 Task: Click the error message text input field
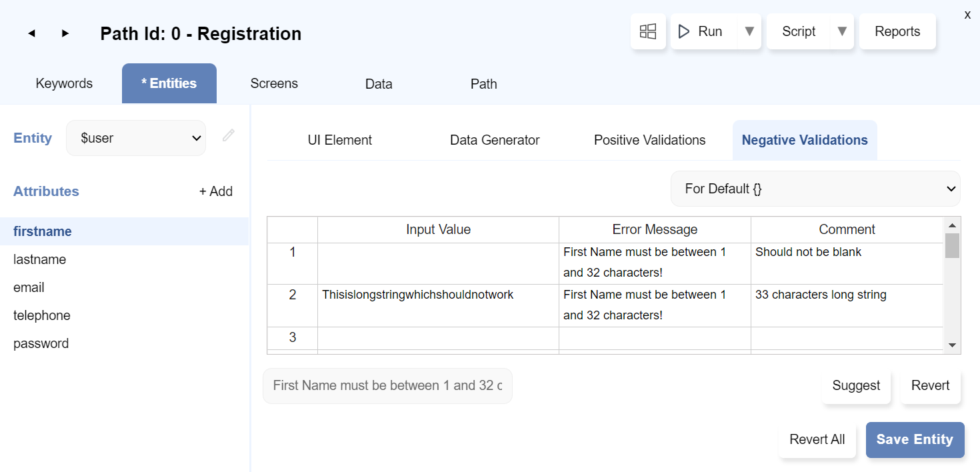[387, 386]
